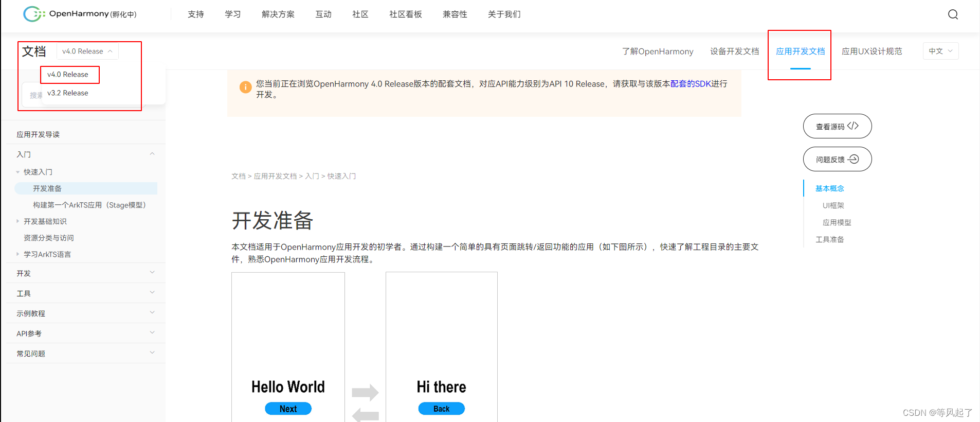This screenshot has width=980, height=422.
Task: Click 应用开发文档 in breadcrumb
Action: (x=275, y=176)
